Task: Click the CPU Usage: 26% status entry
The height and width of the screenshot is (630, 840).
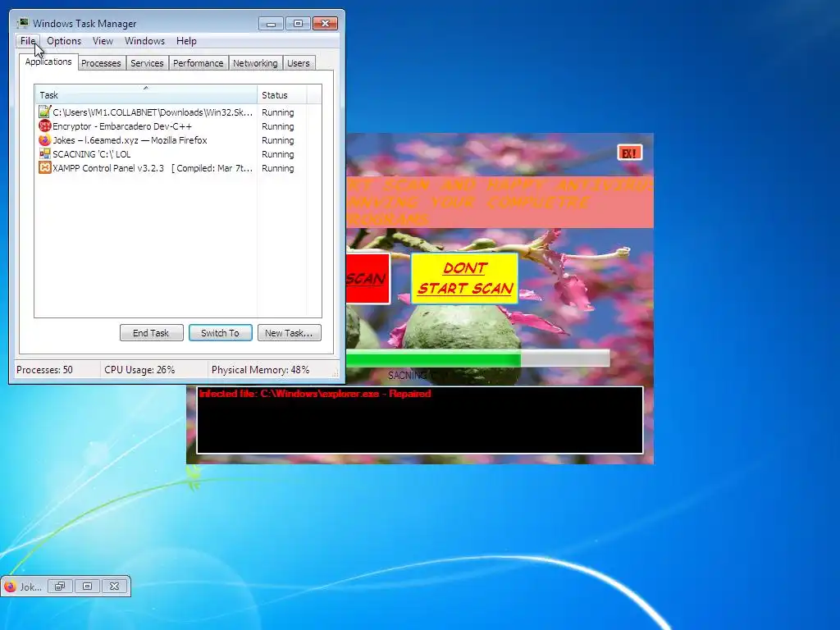Action: (x=139, y=370)
